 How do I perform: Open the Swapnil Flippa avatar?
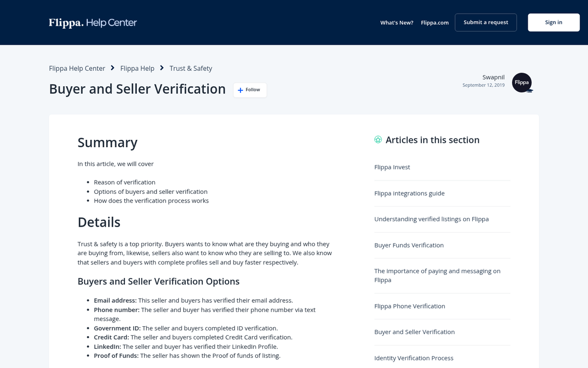521,82
